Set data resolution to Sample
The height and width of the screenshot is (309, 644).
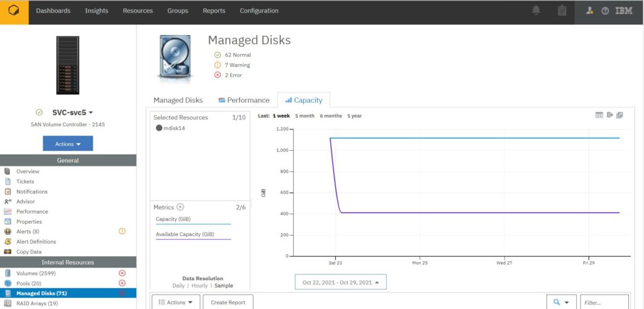[224, 286]
